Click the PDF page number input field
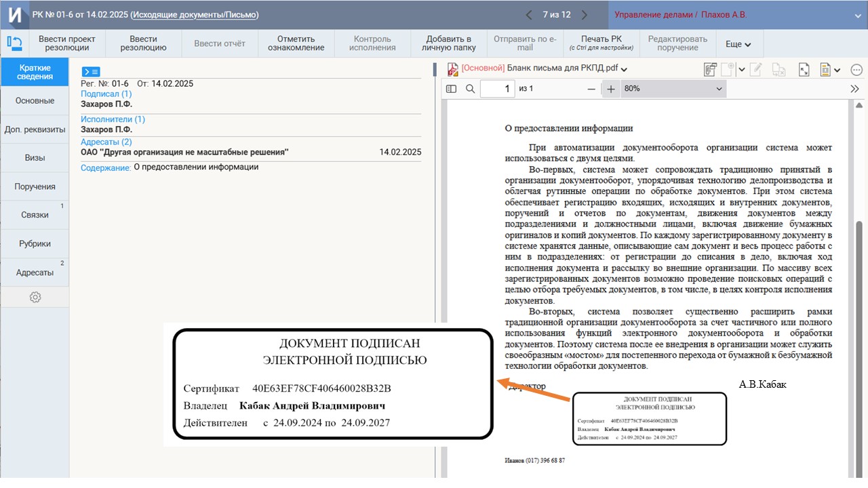This screenshot has height=488, width=868. [497, 89]
